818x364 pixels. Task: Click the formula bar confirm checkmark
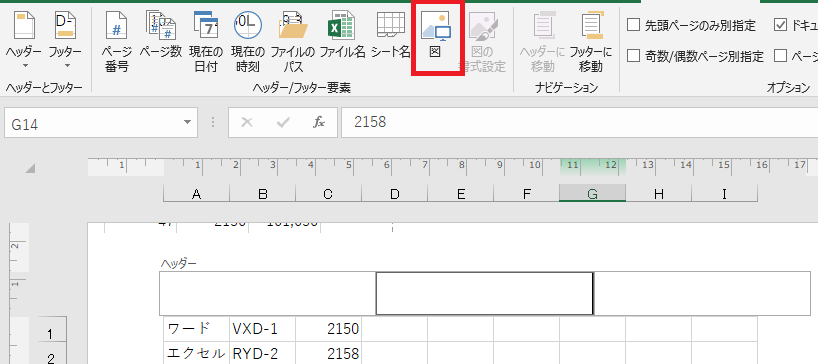point(283,123)
